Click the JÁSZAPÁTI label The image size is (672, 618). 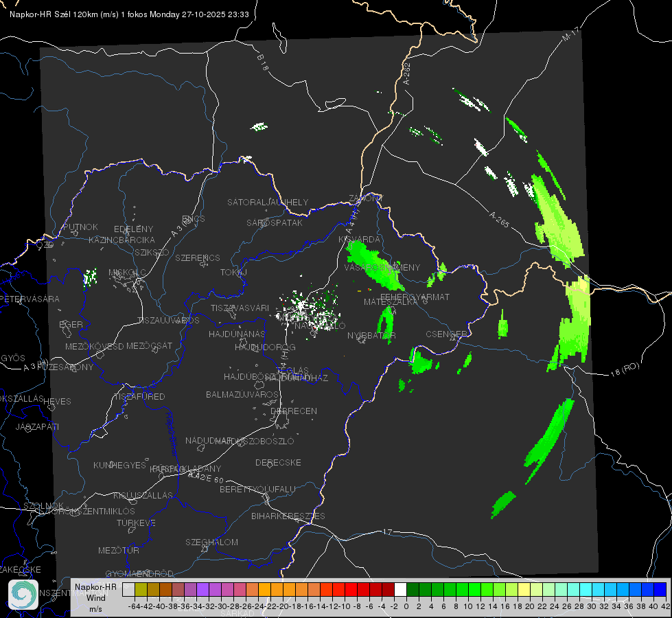[37, 426]
